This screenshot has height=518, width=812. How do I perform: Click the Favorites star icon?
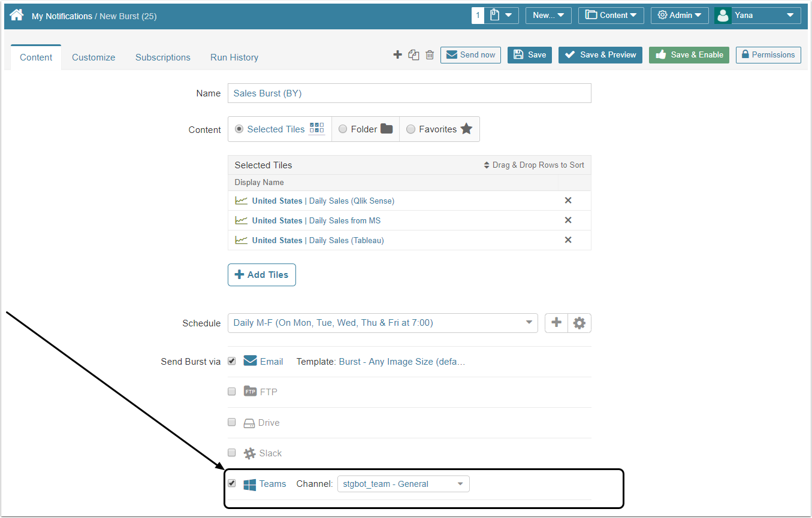[x=466, y=129]
